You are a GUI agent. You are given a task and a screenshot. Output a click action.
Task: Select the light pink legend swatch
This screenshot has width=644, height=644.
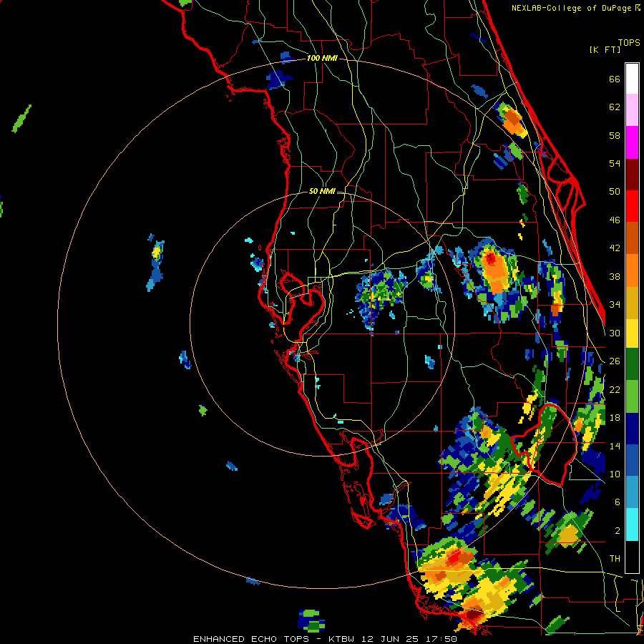632,110
